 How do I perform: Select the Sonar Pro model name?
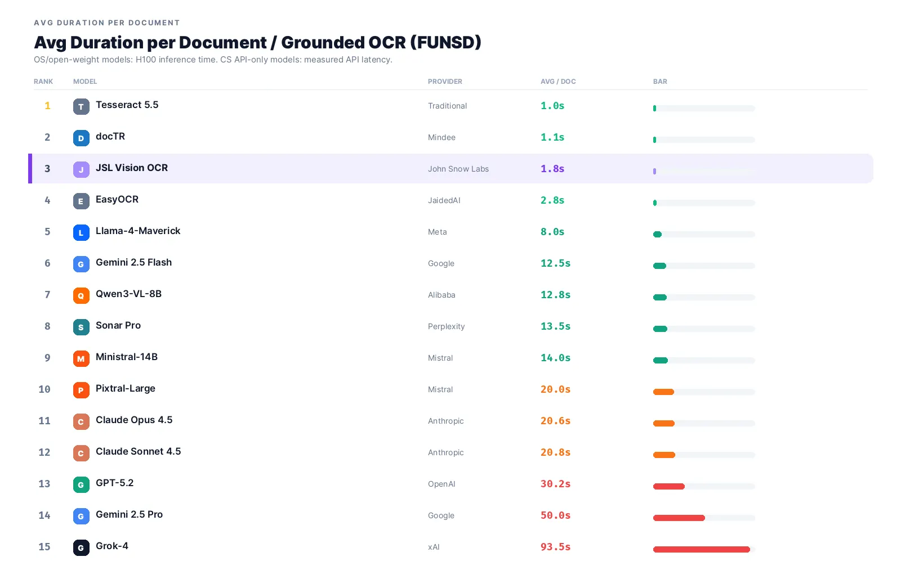118,326
